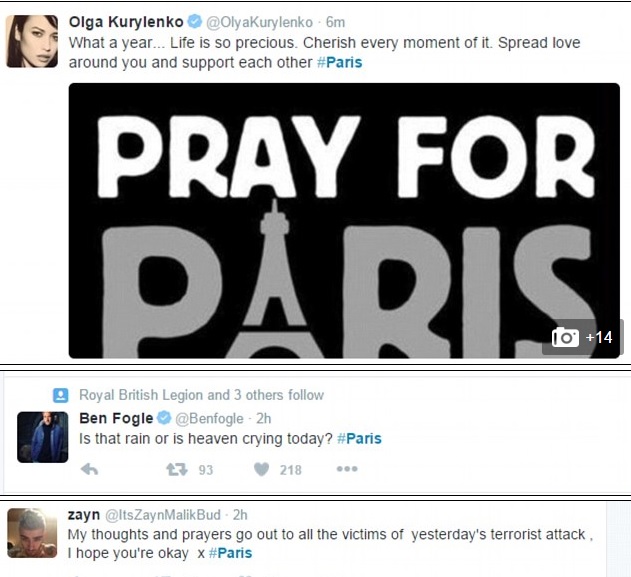
Task: Click Ben Fogle's blue verified checkmark
Action: tap(164, 418)
